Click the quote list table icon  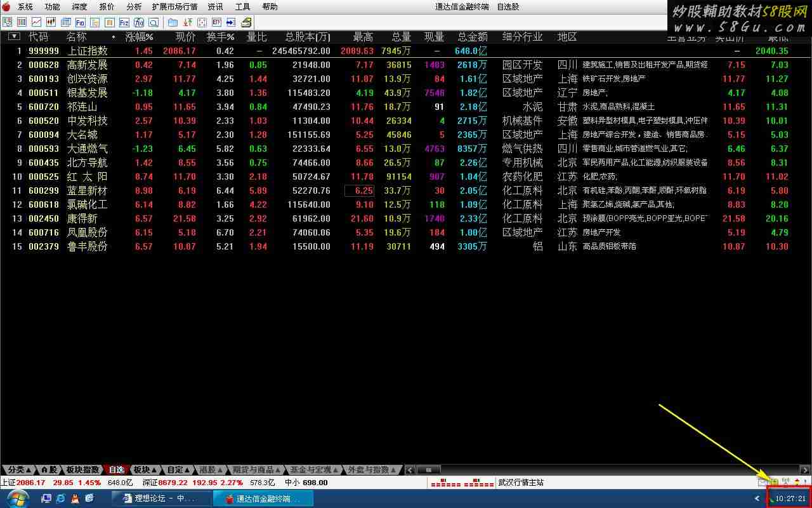22,22
